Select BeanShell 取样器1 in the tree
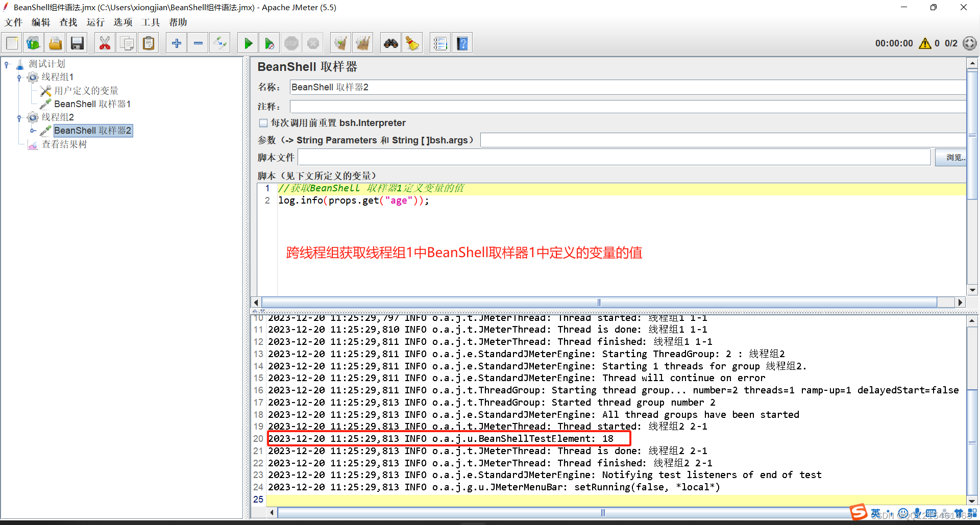 click(92, 104)
